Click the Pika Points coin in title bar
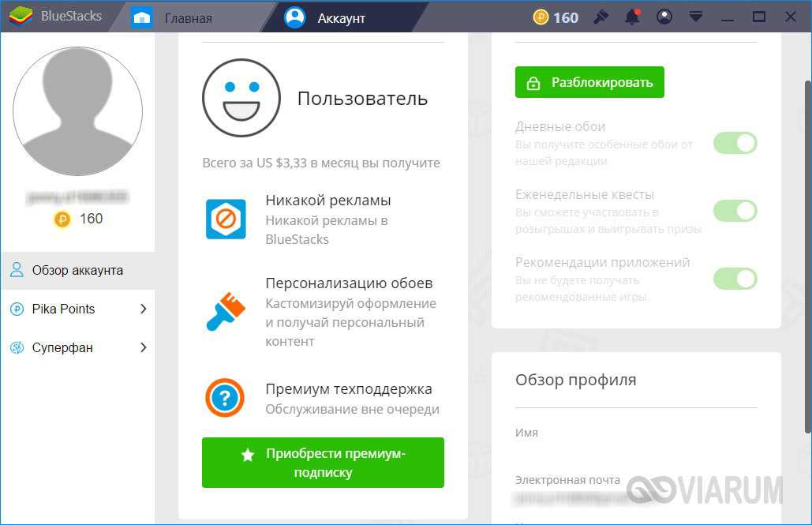Screen dimensions: 812x525 (x=541, y=17)
